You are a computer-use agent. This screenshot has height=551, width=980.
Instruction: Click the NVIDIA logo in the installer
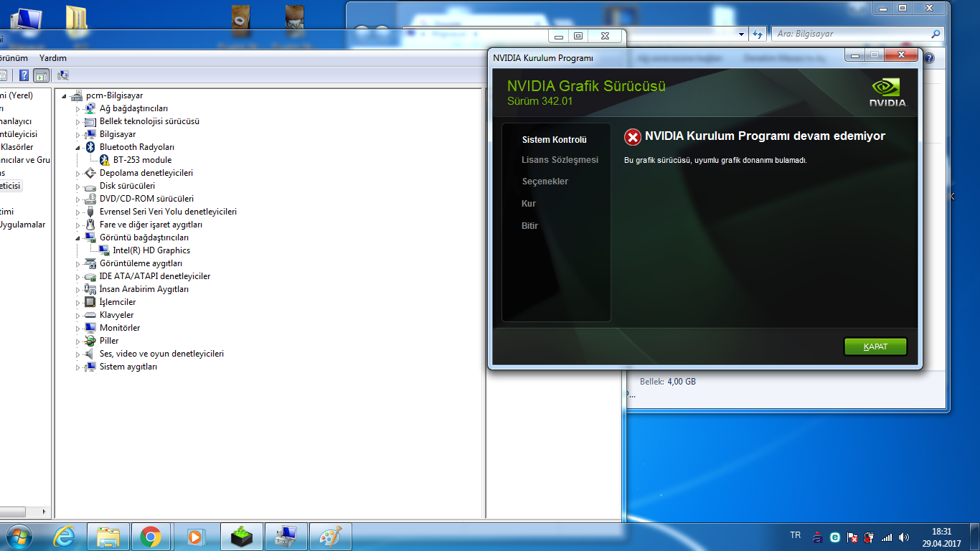pos(888,93)
